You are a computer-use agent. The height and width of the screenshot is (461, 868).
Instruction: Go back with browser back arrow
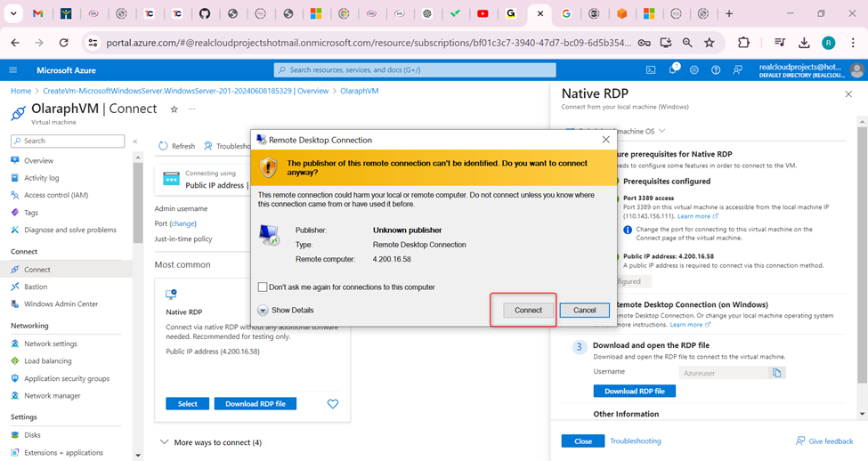coord(15,43)
